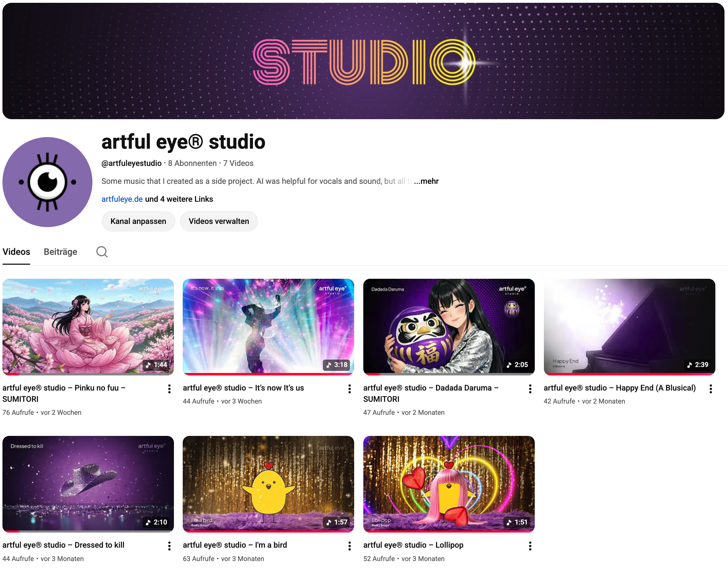Screen dimensions: 728x573
Task: Click red progress bar on I'm a bird thumbnail
Action: (268, 531)
